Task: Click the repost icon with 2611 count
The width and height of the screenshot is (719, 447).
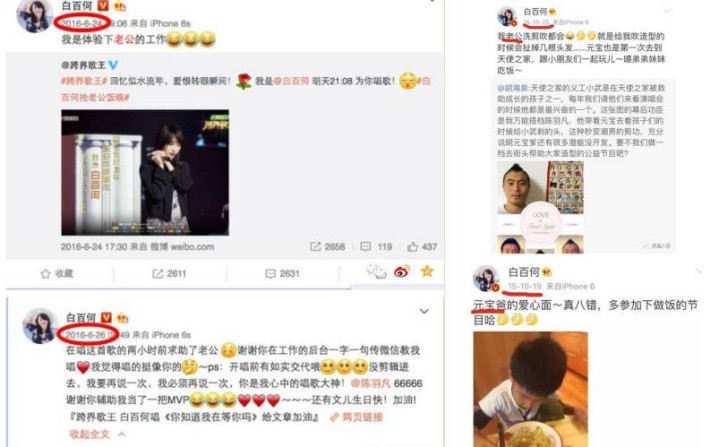Action: pyautogui.click(x=158, y=274)
